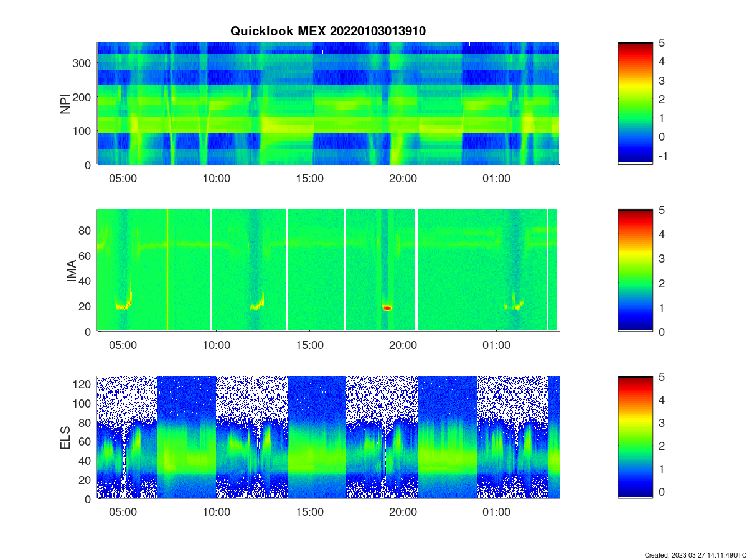Screen dimensions: 747x560
Task: Click the 15:00 label under NPI plot
Action: coord(310,178)
